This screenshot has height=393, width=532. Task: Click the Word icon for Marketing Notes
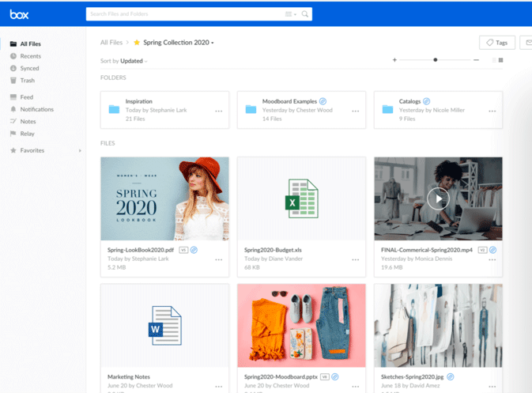click(165, 326)
